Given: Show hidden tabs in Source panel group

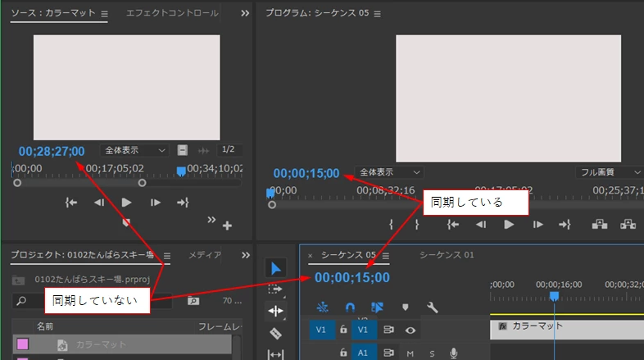Looking at the screenshot, I should coord(245,13).
